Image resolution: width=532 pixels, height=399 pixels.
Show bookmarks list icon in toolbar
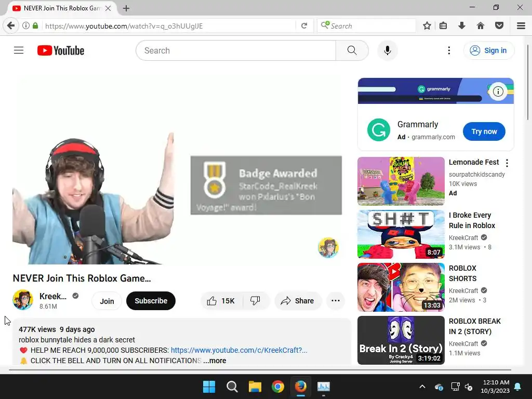tap(443, 26)
